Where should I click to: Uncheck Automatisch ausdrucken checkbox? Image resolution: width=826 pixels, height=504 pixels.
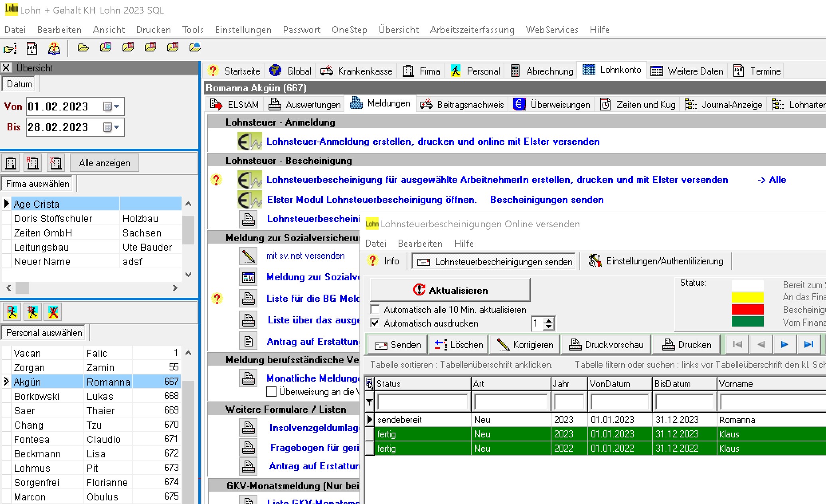(x=375, y=323)
